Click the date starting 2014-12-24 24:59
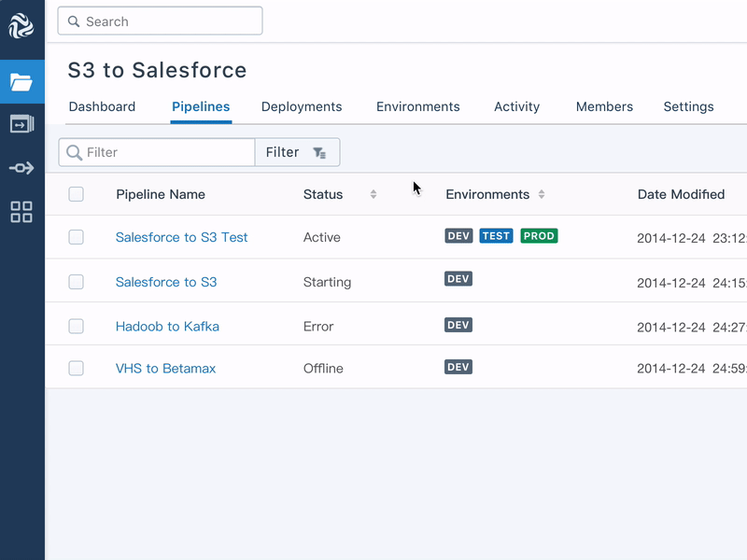This screenshot has height=560, width=747. coord(692,368)
